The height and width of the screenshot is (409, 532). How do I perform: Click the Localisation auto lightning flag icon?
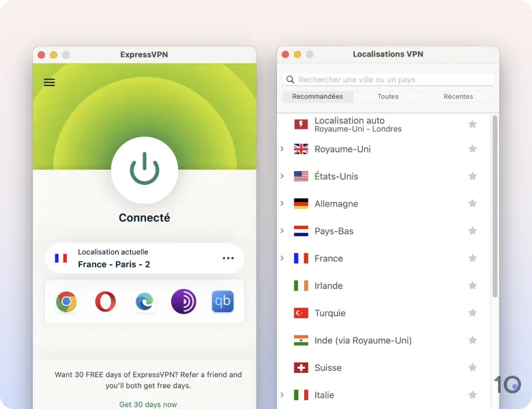[x=301, y=124]
